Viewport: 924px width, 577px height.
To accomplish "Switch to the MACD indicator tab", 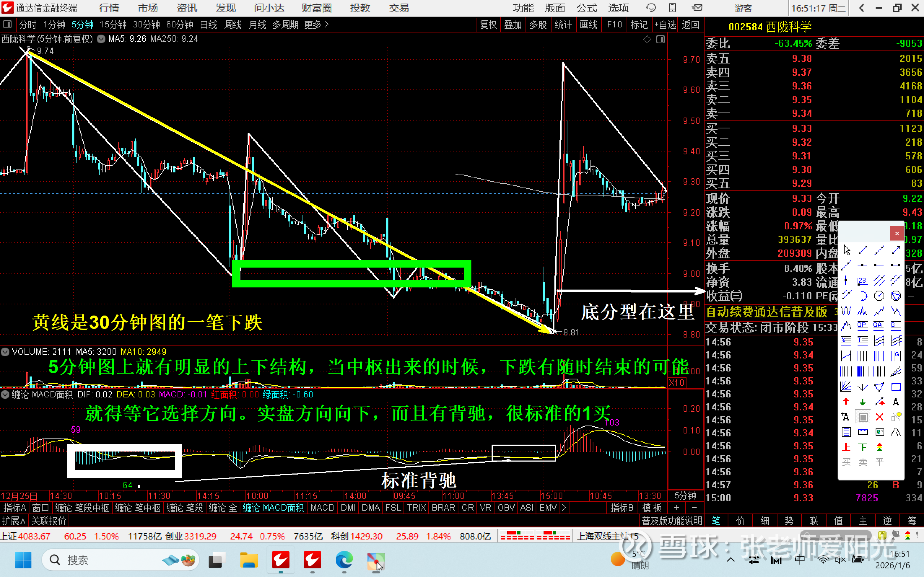I will (x=322, y=508).
